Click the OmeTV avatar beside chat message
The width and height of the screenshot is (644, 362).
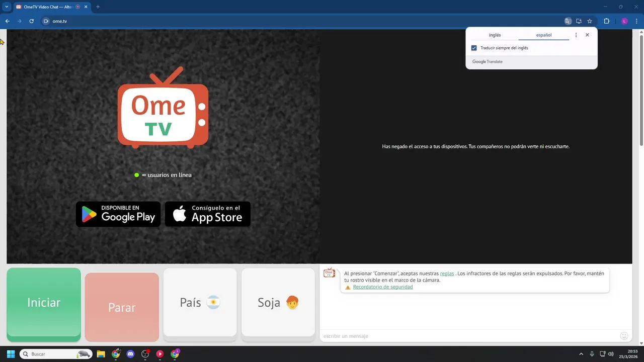click(329, 273)
